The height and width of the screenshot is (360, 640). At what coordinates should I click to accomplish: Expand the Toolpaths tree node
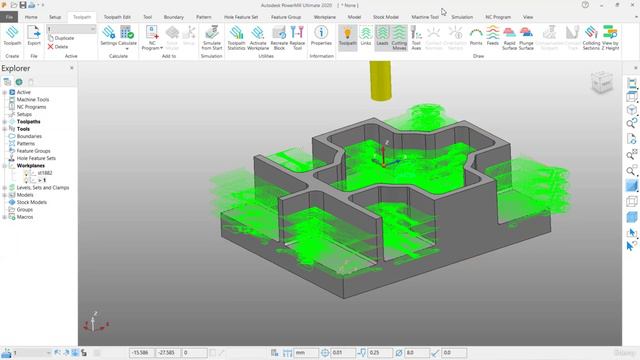(4, 122)
